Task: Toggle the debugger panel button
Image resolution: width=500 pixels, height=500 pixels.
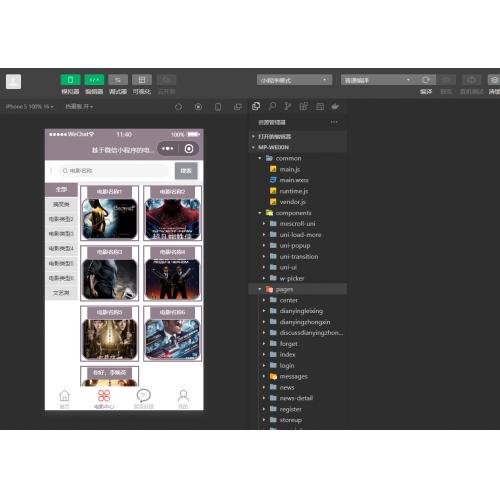Action: point(118,80)
